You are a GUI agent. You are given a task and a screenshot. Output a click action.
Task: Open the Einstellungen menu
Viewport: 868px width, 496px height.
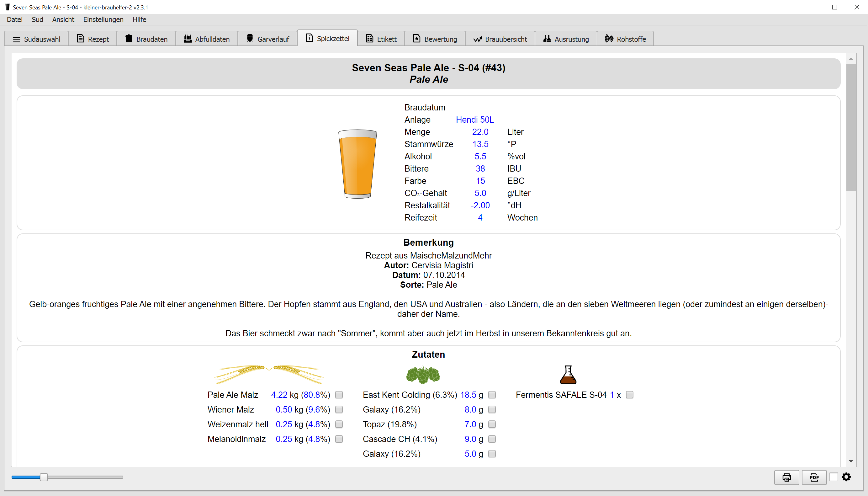point(103,19)
